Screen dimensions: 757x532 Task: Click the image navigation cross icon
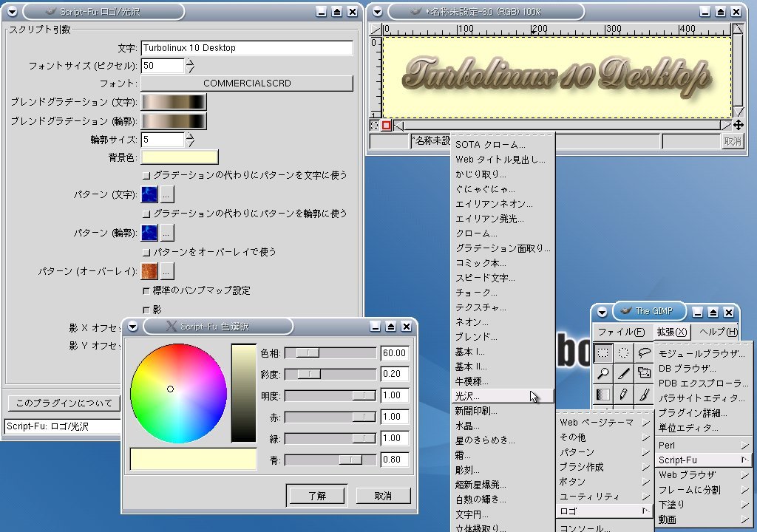[738, 126]
